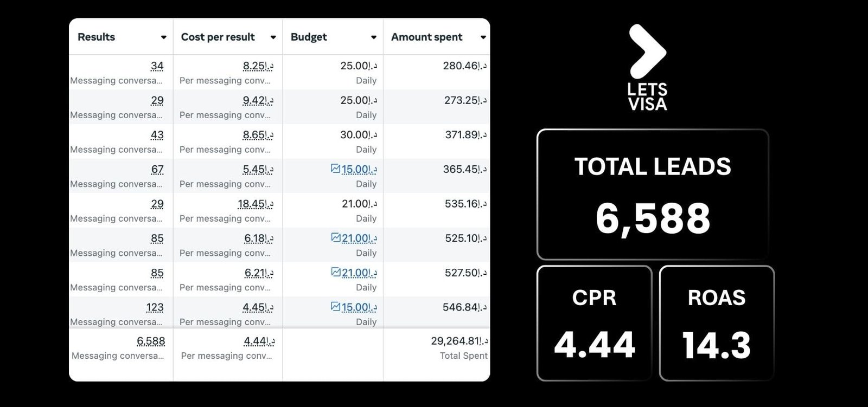Click the budget chart icon beside 527.50 spent

tap(335, 272)
